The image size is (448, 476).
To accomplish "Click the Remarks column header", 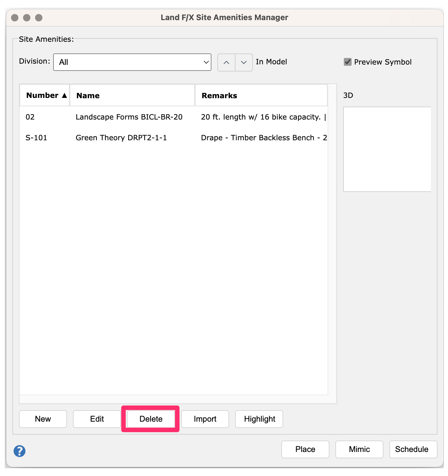I will tap(261, 96).
